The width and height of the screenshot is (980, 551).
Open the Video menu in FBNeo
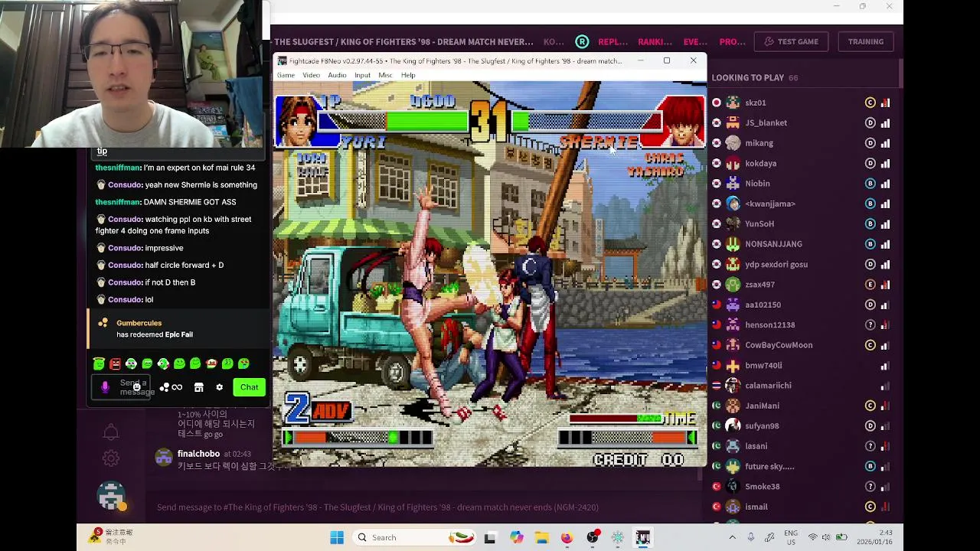click(x=311, y=75)
